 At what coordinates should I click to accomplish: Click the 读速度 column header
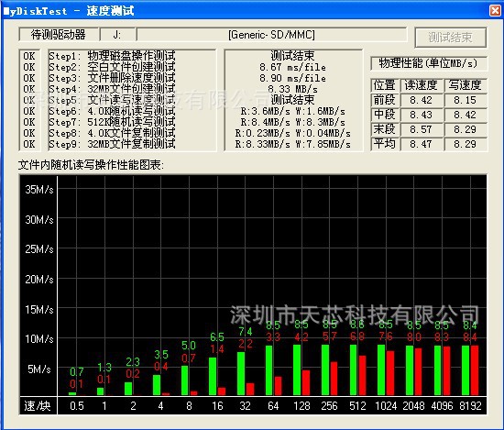[422, 85]
